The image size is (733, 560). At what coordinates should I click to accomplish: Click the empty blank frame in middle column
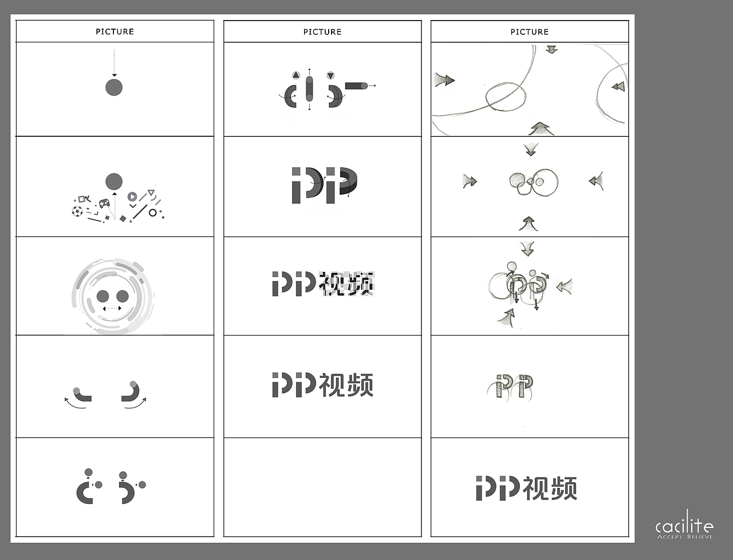(322, 487)
